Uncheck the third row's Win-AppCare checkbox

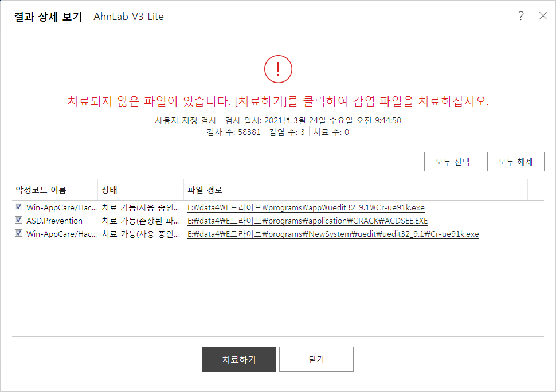[19, 234]
